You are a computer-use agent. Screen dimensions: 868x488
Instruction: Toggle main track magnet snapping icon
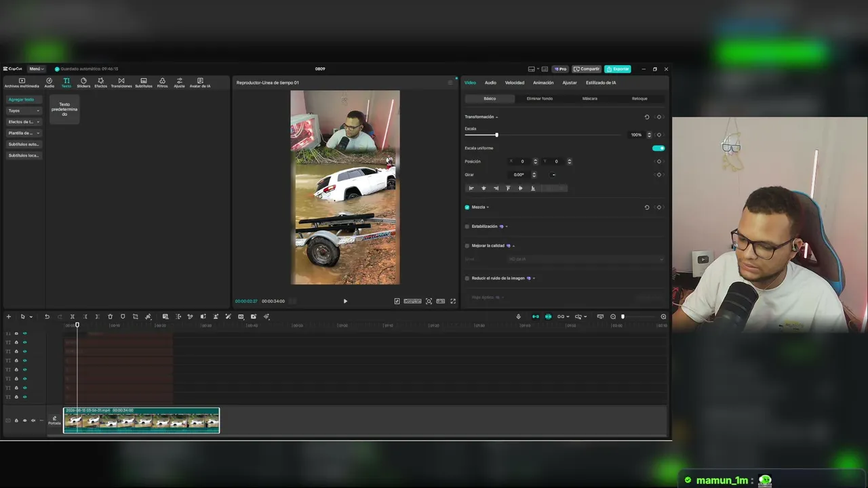click(536, 317)
